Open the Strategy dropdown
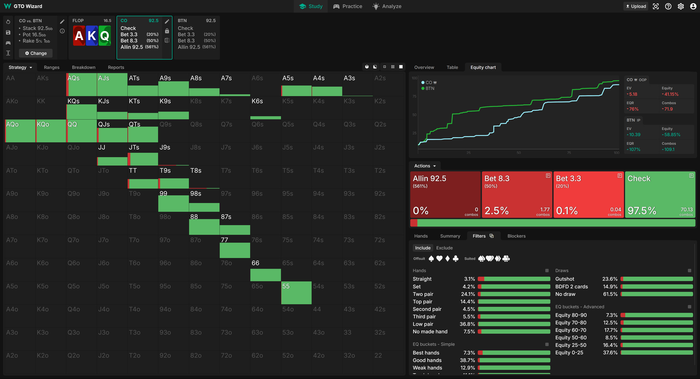 point(20,67)
